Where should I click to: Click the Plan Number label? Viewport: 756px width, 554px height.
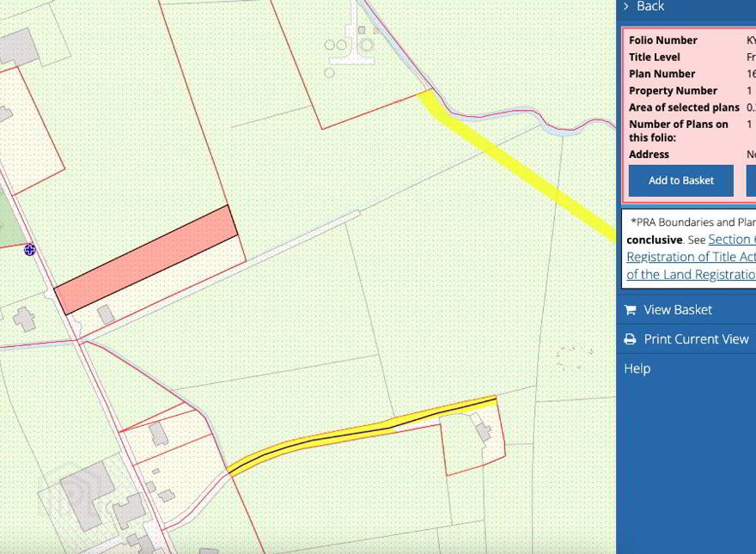(x=662, y=74)
